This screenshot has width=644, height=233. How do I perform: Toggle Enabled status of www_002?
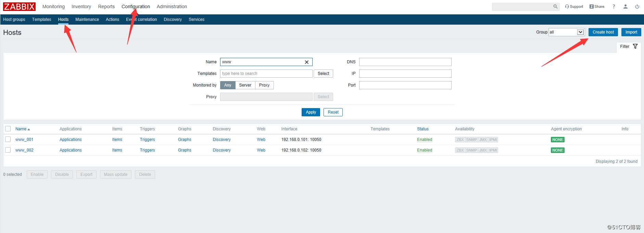coord(425,150)
